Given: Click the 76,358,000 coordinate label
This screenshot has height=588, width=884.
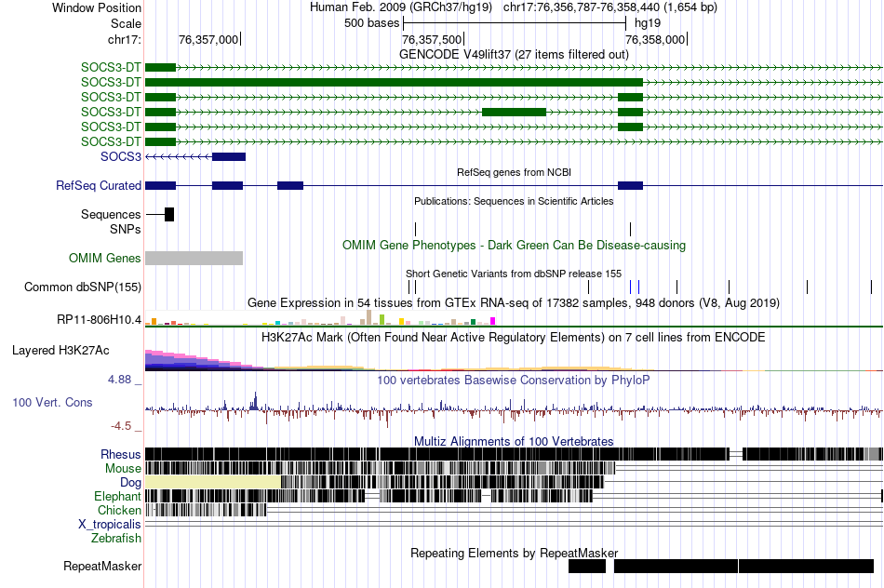Looking at the screenshot, I should click(x=654, y=39).
